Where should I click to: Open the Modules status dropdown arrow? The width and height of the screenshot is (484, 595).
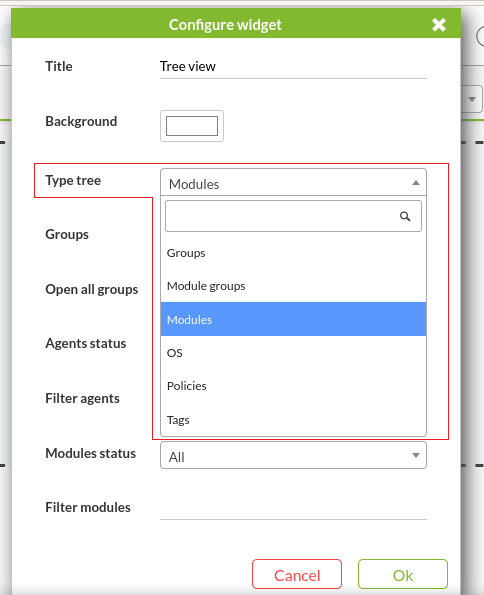[416, 455]
